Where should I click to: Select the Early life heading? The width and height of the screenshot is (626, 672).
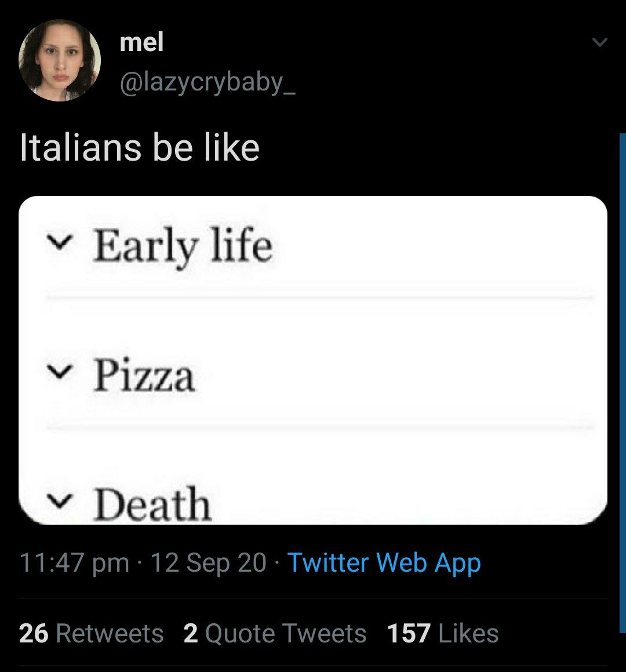point(183,247)
